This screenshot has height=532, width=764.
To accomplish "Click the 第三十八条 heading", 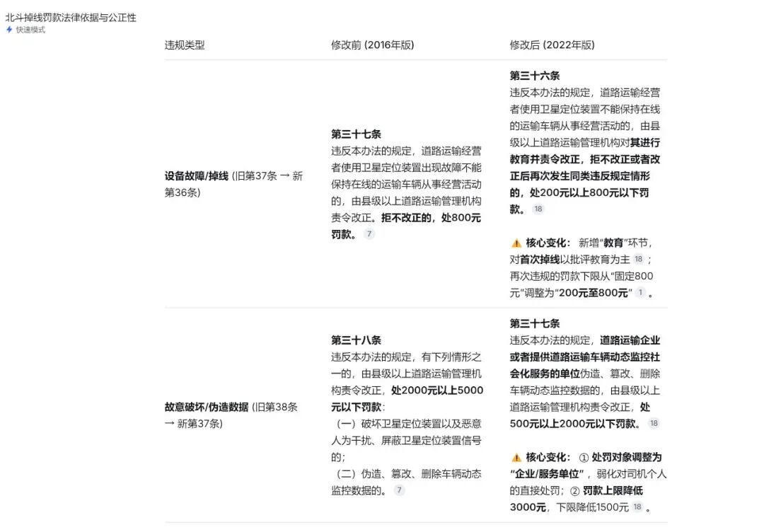I will [x=356, y=340].
